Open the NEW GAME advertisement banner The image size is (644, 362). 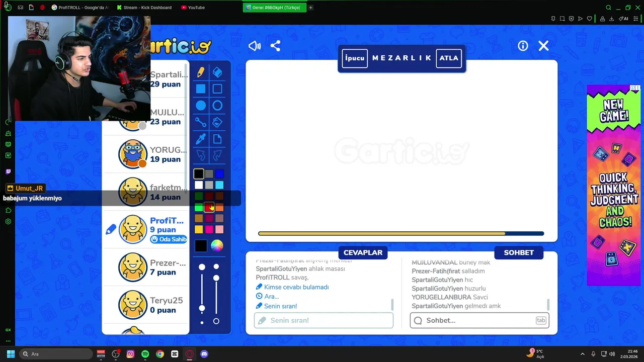click(613, 185)
